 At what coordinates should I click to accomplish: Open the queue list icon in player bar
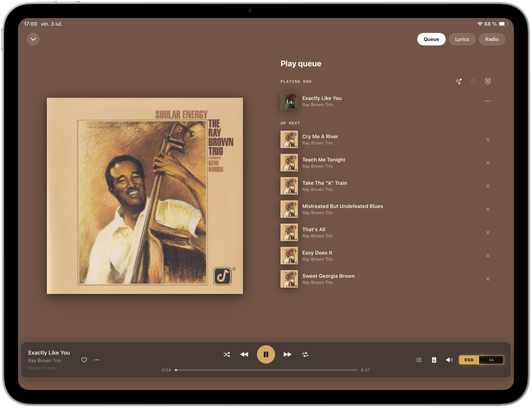pyautogui.click(x=419, y=360)
